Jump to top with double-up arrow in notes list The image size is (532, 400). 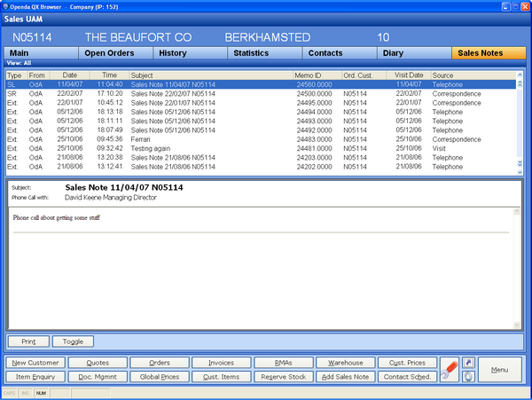(x=520, y=83)
